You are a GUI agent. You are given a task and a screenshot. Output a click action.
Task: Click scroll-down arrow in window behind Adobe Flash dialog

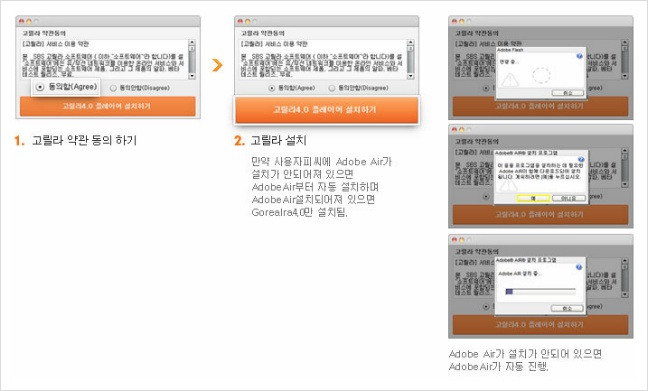point(624,76)
